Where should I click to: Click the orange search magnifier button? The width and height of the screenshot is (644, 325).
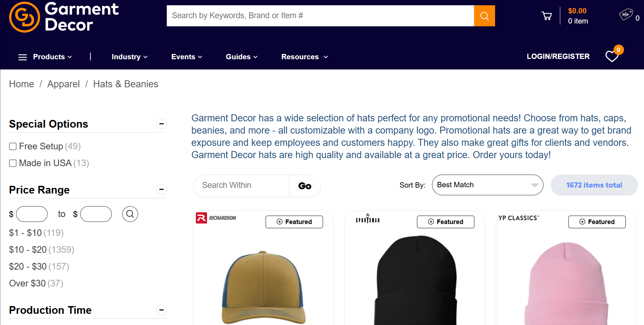pyautogui.click(x=484, y=16)
